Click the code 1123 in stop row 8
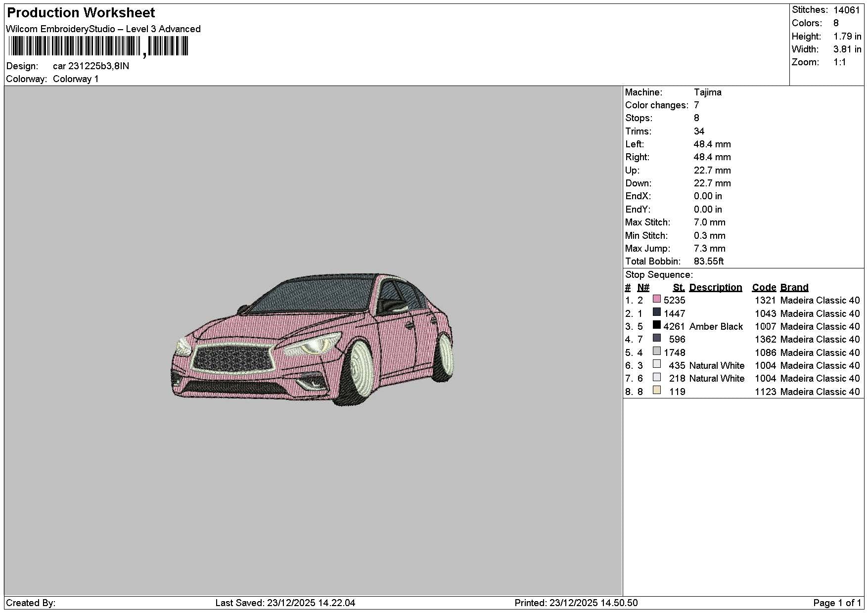This screenshot has height=613, width=868. coord(765,392)
